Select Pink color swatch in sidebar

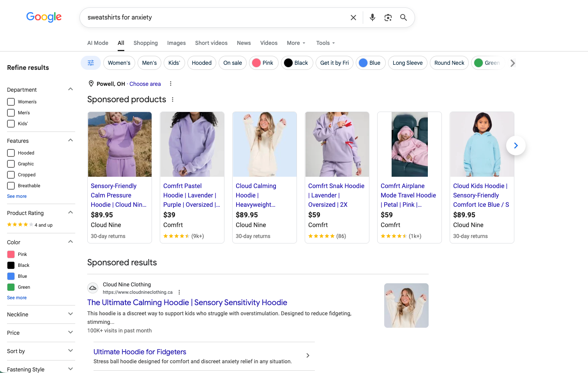click(11, 254)
